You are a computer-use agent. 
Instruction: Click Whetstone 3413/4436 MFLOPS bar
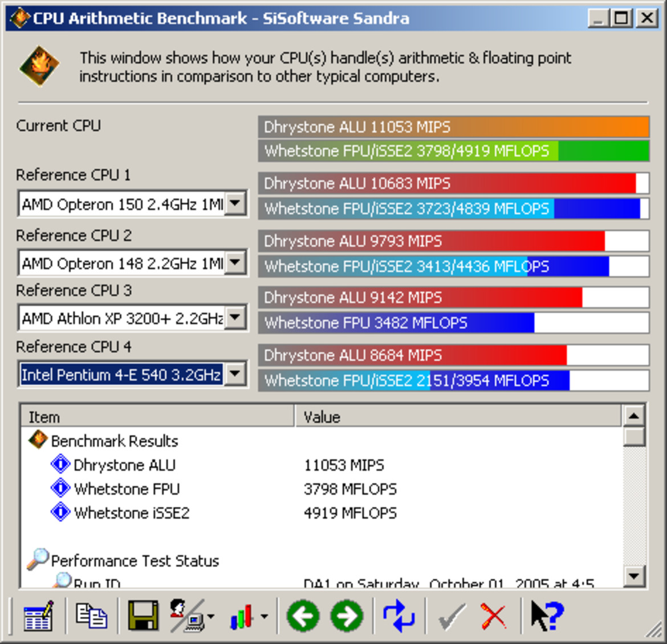click(x=453, y=266)
